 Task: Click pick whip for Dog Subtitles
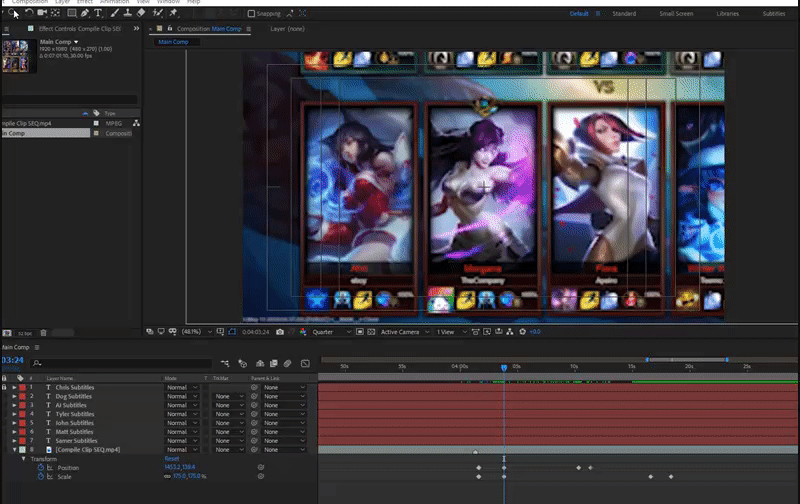254,396
